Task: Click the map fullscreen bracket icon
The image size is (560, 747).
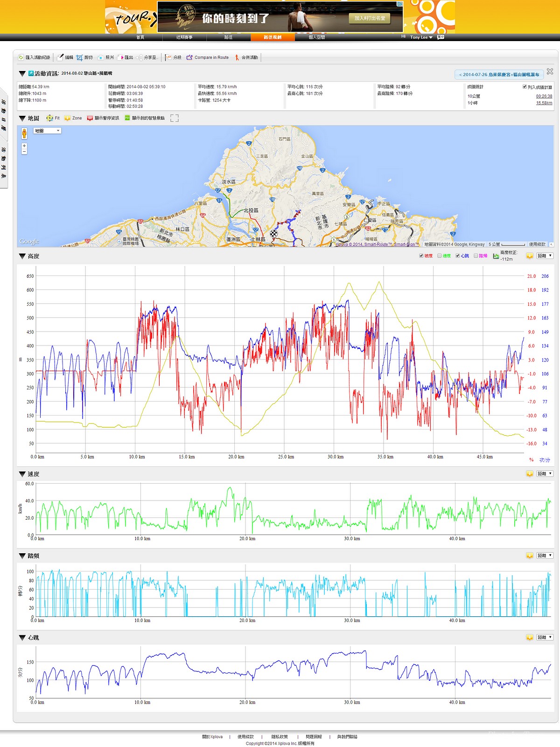Action: [x=175, y=118]
